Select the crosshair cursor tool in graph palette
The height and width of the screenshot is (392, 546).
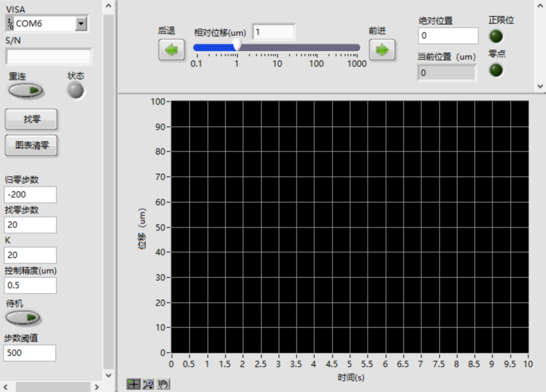133,384
